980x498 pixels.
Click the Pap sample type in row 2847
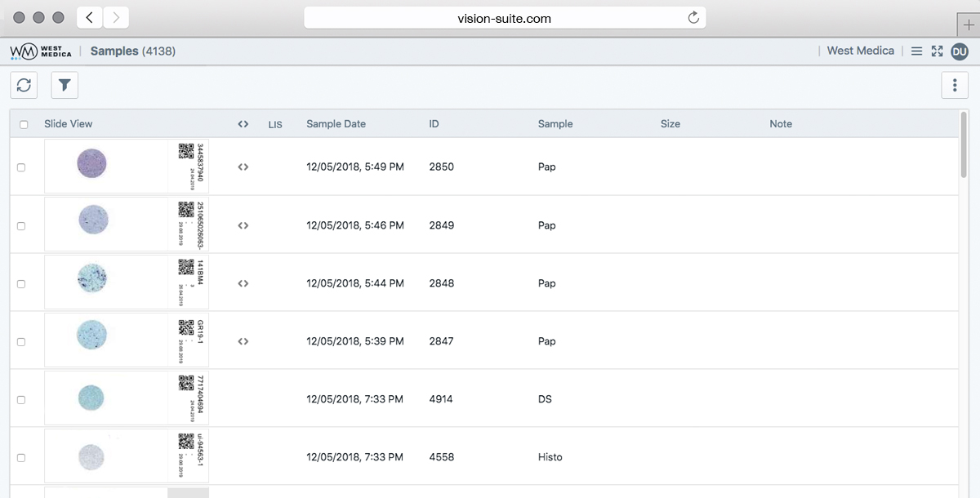pos(546,341)
